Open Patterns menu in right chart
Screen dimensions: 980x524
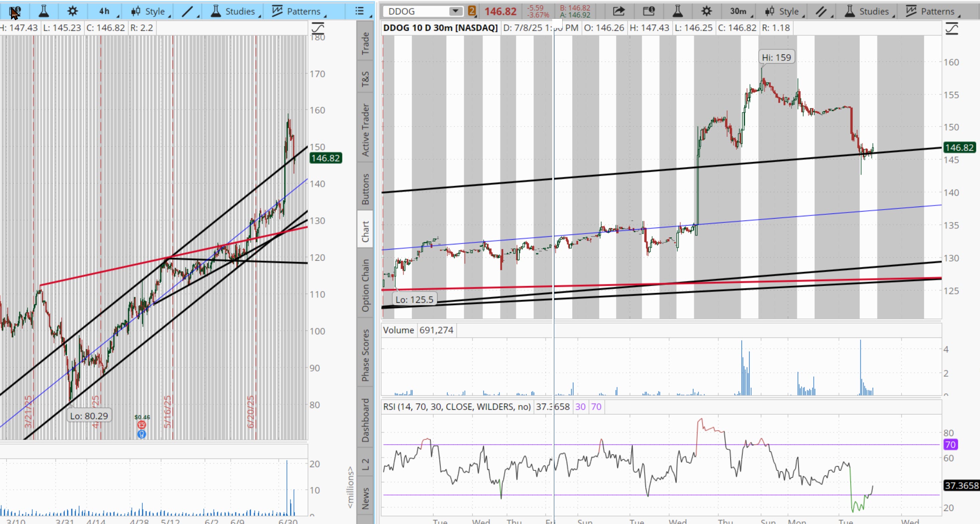click(x=933, y=11)
